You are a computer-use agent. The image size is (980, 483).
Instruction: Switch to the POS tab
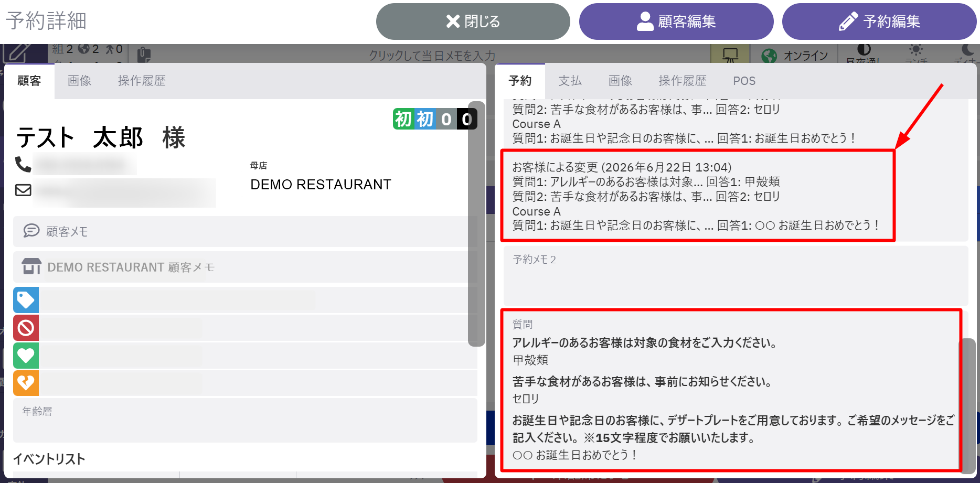(x=744, y=81)
